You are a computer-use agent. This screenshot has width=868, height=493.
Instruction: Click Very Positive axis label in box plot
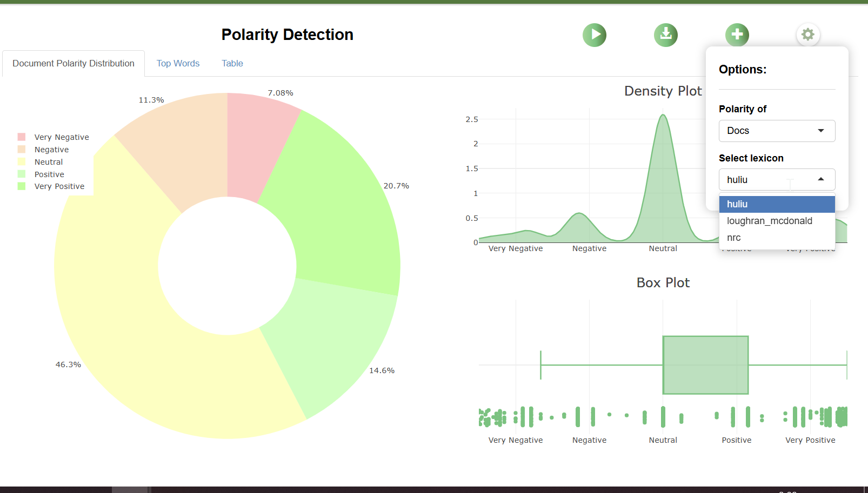(810, 440)
